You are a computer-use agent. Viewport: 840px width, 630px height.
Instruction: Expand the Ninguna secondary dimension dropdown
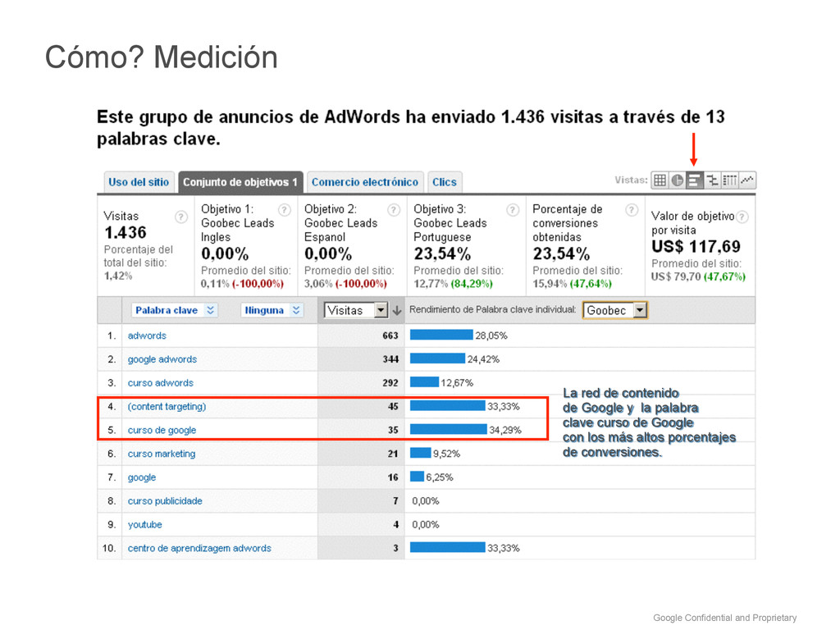(x=272, y=310)
